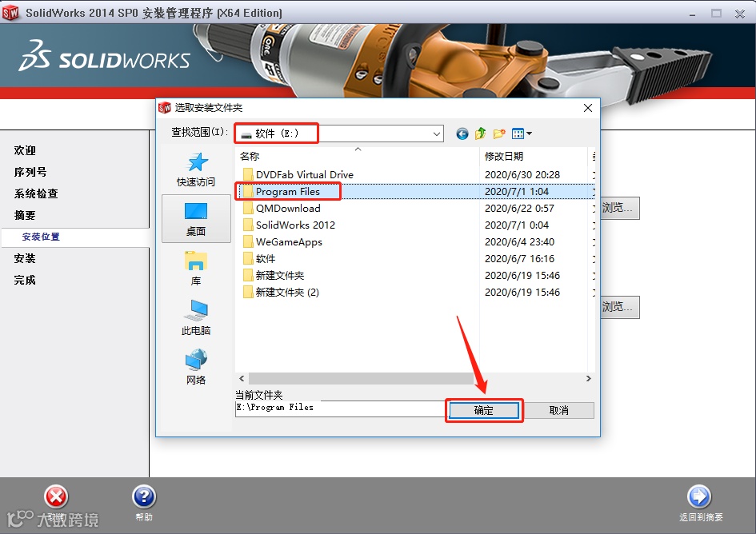Open the 完成 step in sidebar
756x534 pixels.
click(x=25, y=280)
